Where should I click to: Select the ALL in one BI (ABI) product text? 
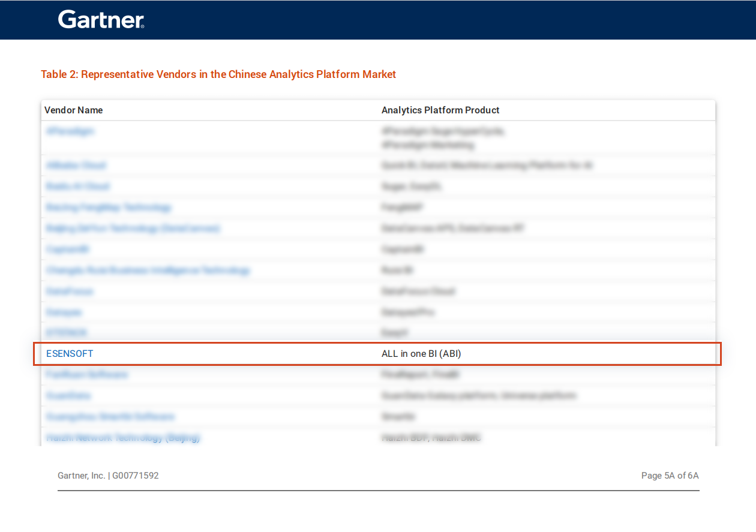point(421,354)
